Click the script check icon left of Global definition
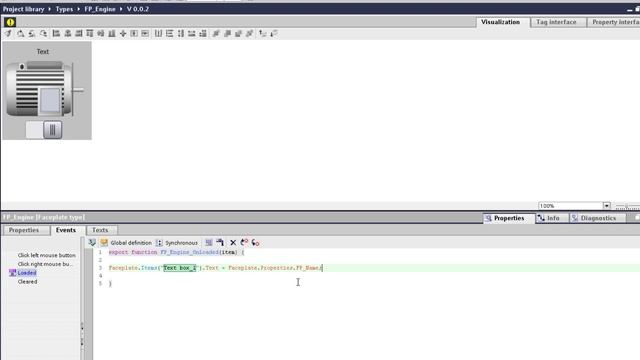This screenshot has width=640, height=360. 92,242
